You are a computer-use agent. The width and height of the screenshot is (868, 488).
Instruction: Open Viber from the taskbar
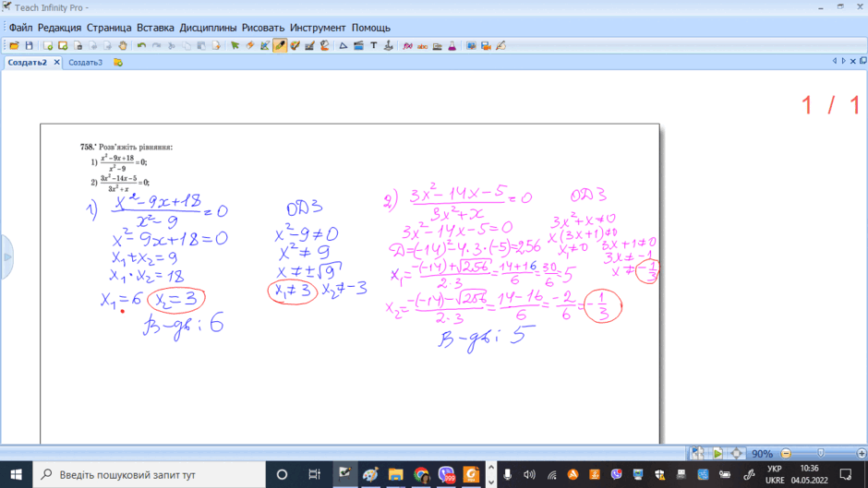[x=446, y=475]
